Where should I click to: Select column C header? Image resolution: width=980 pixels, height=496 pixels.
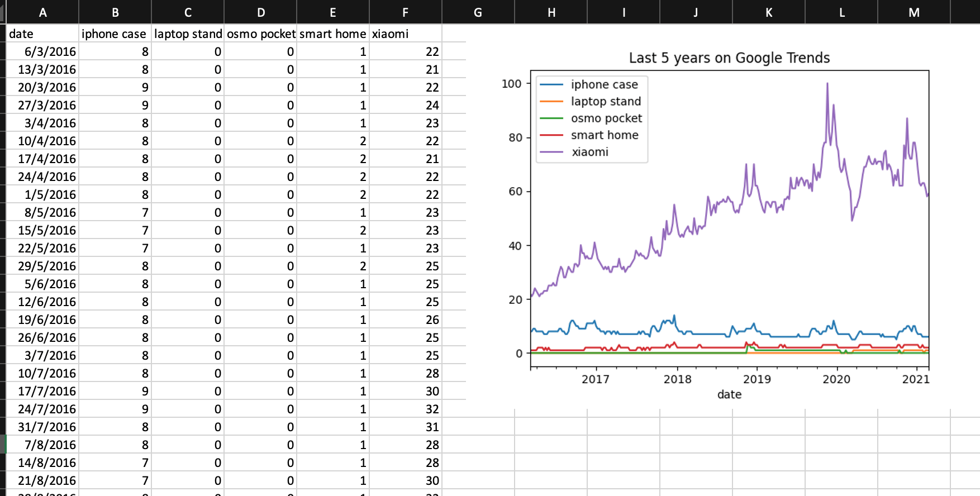click(x=188, y=12)
